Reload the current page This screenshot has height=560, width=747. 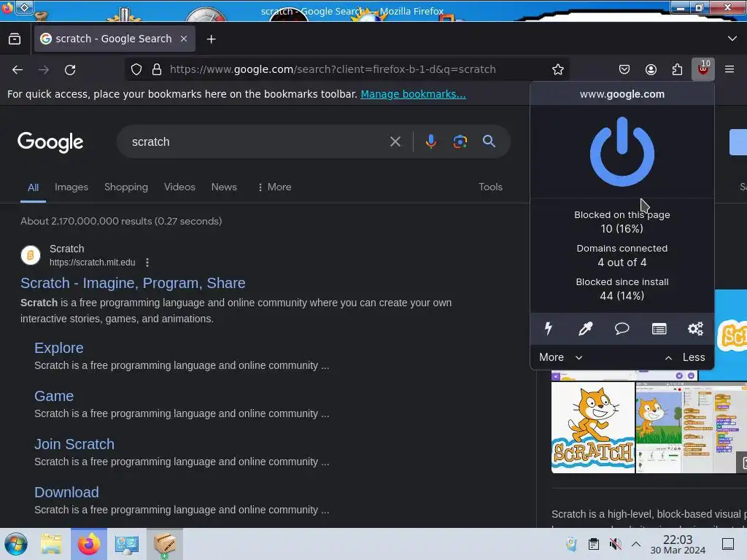(70, 70)
